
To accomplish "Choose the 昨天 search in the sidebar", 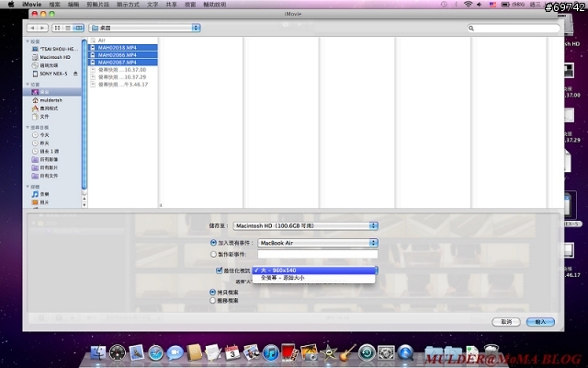I will (x=40, y=144).
